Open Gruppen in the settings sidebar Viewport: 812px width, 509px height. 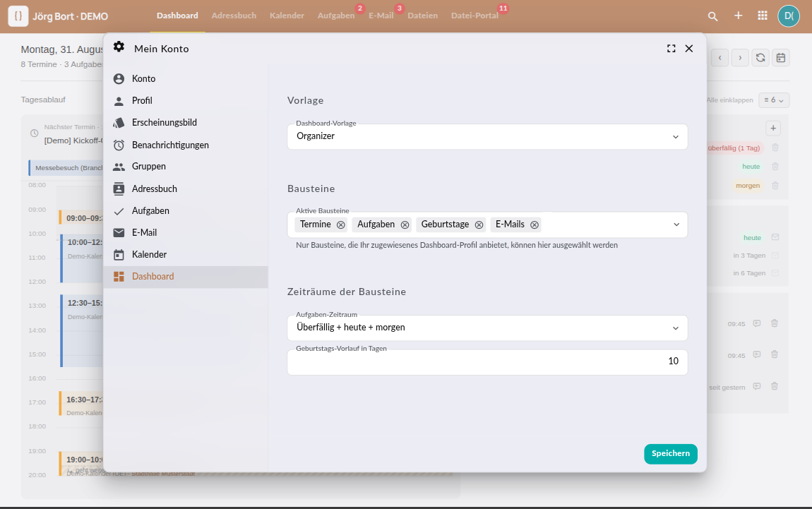coord(186,166)
